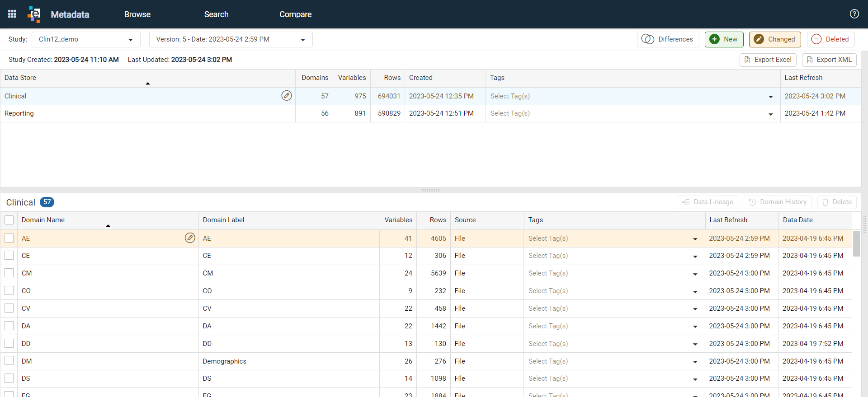Select the Reporting data store row
This screenshot has height=397, width=868.
click(430, 113)
